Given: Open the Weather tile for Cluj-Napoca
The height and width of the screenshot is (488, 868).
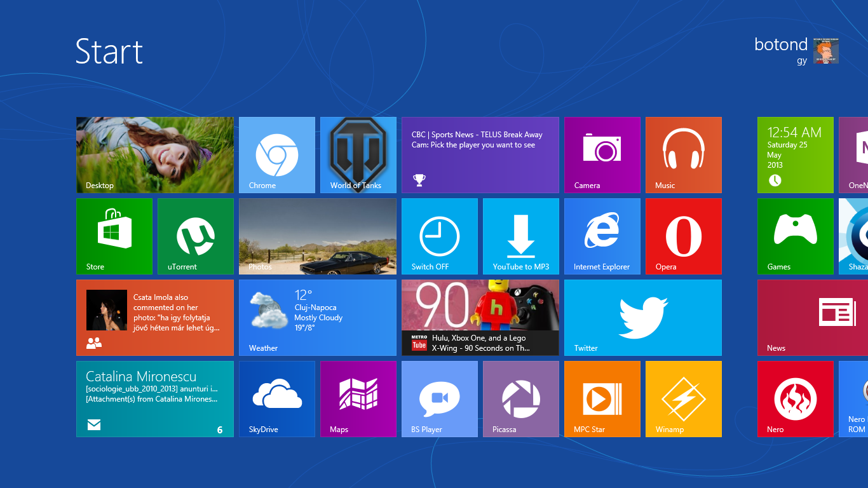Looking at the screenshot, I should [318, 318].
